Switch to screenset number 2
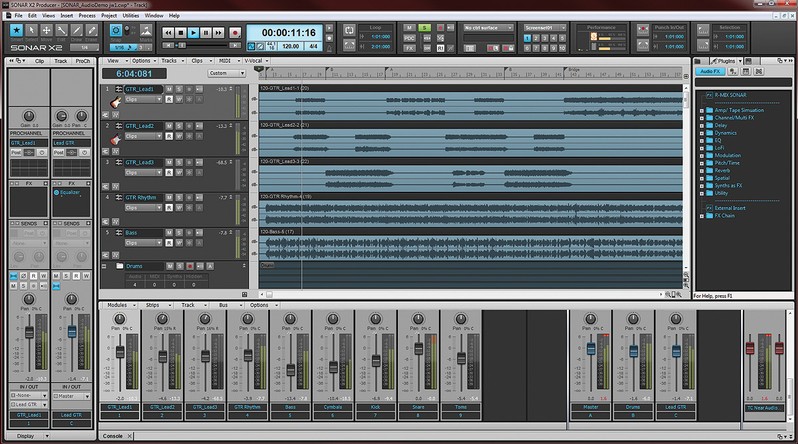 pyautogui.click(x=536, y=38)
